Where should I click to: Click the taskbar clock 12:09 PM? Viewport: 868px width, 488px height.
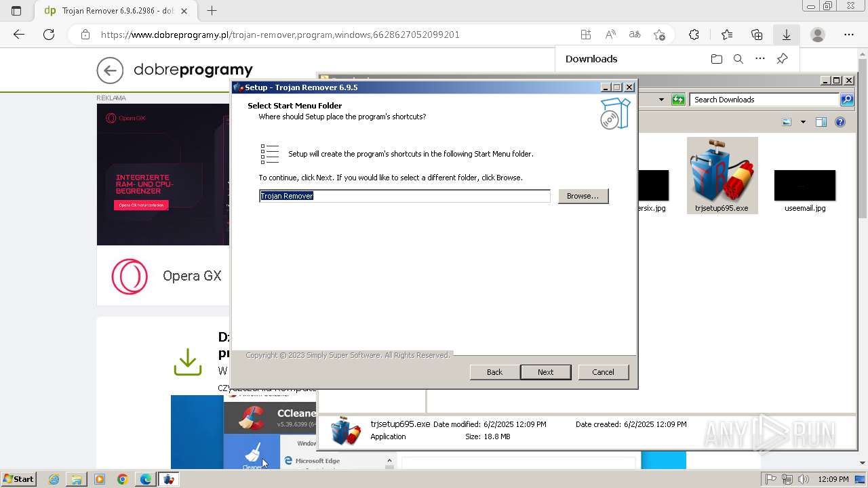point(833,479)
